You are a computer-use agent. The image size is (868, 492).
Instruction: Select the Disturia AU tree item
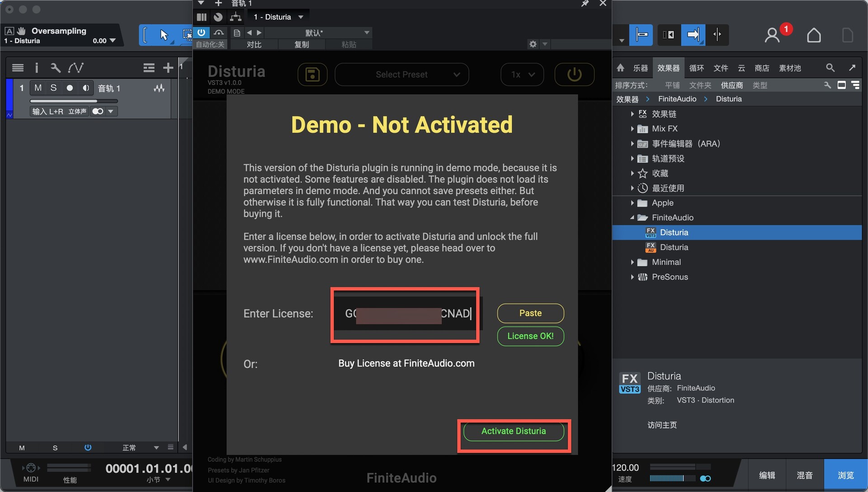pyautogui.click(x=737, y=247)
